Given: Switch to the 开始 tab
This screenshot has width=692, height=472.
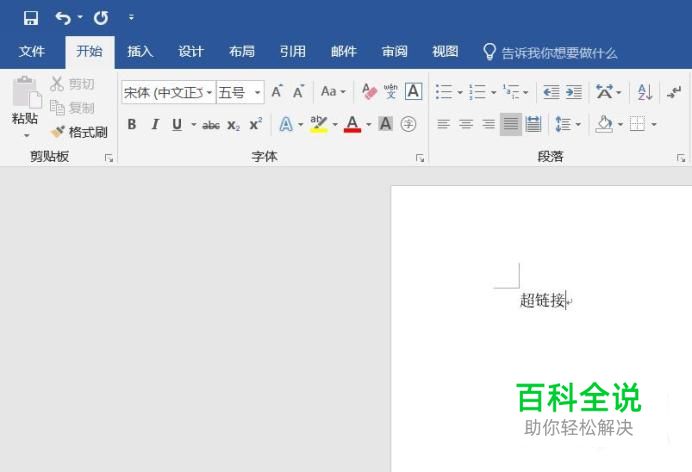Looking at the screenshot, I should (x=89, y=52).
